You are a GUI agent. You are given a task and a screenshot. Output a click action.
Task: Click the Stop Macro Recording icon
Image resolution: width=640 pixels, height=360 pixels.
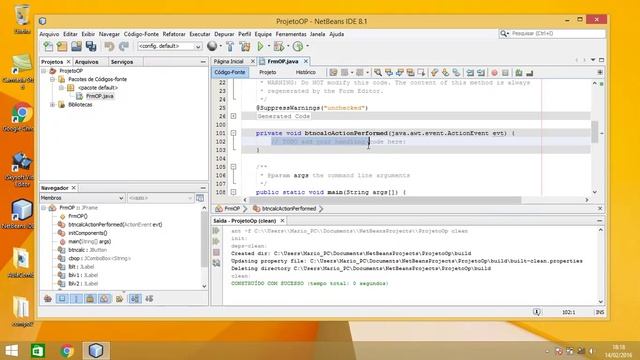[x=505, y=73]
